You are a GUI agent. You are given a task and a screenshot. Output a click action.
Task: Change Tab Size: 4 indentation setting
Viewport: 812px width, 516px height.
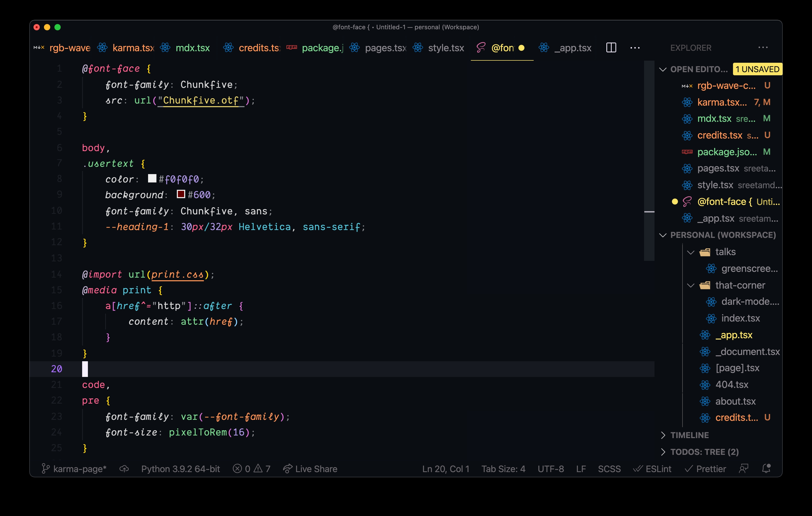pos(503,469)
